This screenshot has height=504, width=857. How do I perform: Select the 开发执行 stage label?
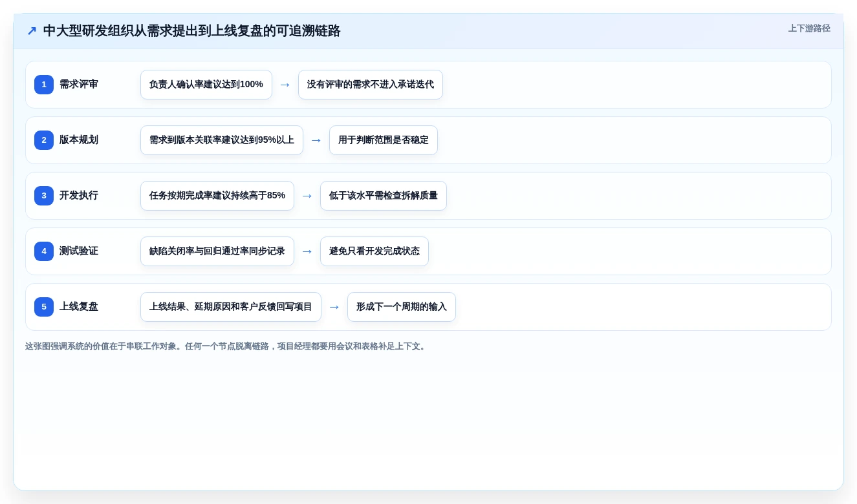click(79, 196)
